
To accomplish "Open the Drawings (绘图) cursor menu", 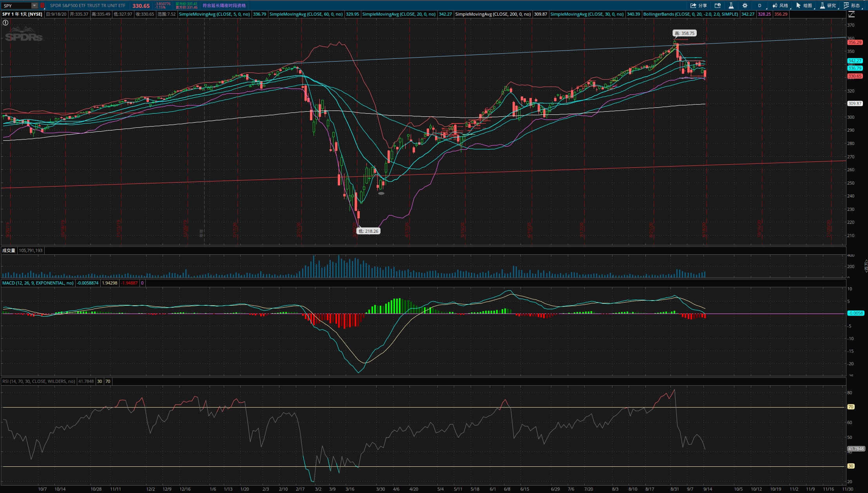I will coord(804,5).
